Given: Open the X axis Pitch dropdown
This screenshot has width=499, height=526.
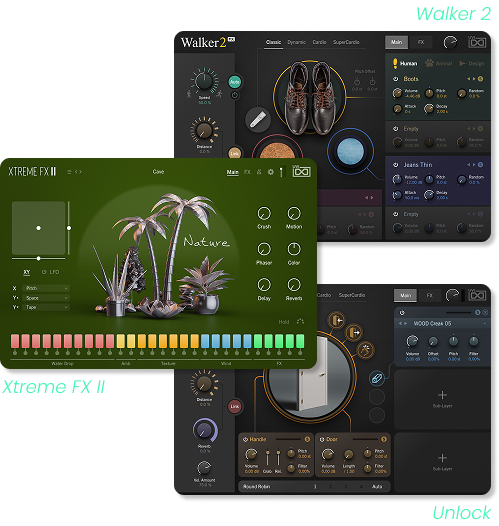Looking at the screenshot, I should click(x=46, y=288).
